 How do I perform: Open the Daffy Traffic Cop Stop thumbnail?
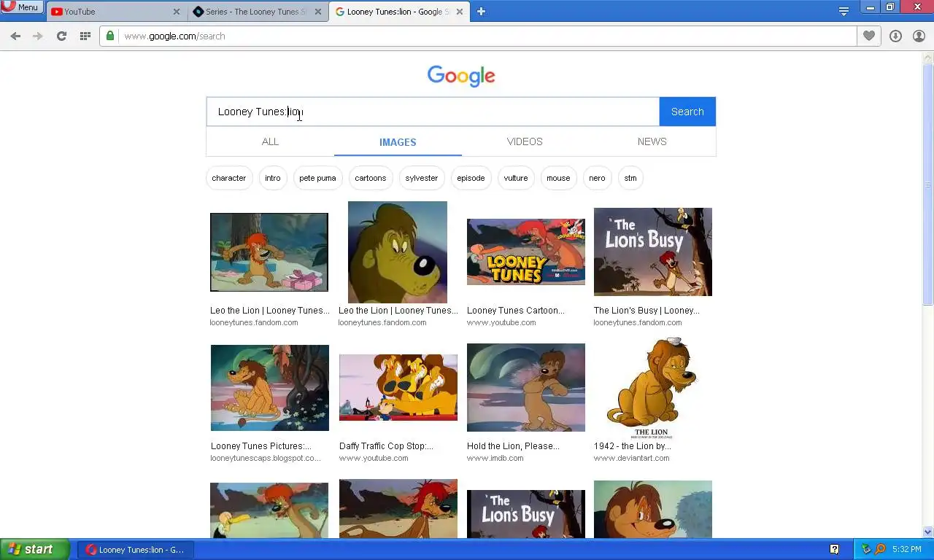click(398, 388)
